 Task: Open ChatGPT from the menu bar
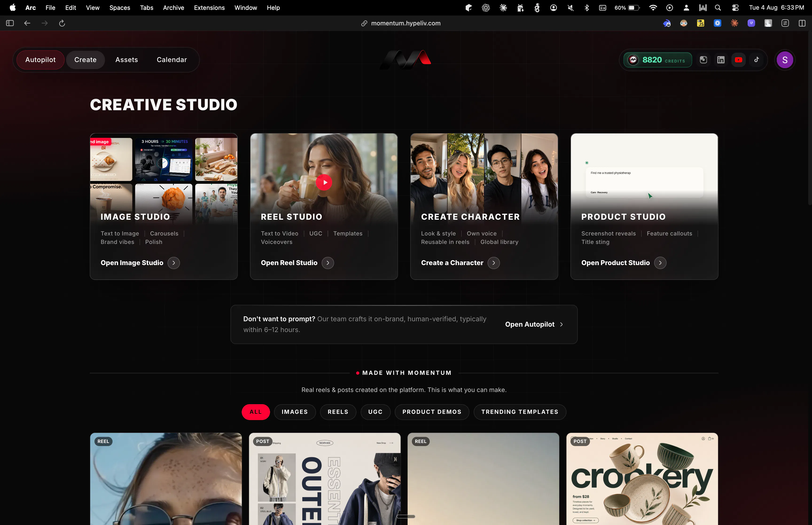486,8
